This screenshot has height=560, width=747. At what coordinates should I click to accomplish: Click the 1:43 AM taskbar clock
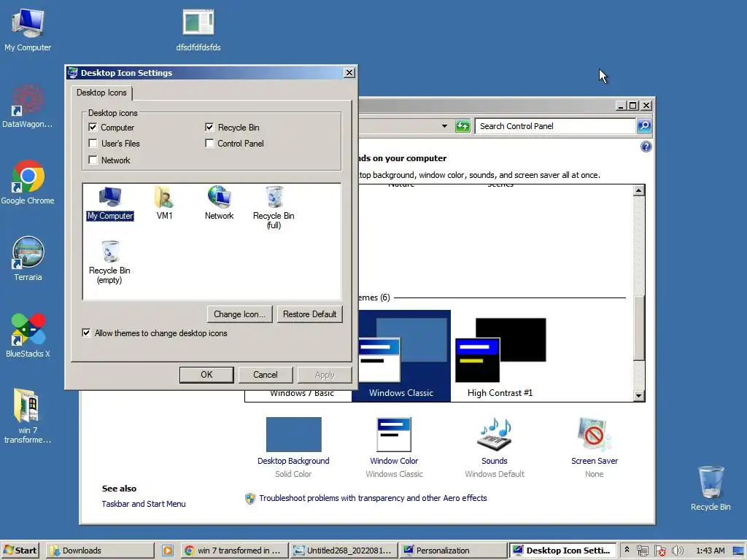pyautogui.click(x=711, y=551)
